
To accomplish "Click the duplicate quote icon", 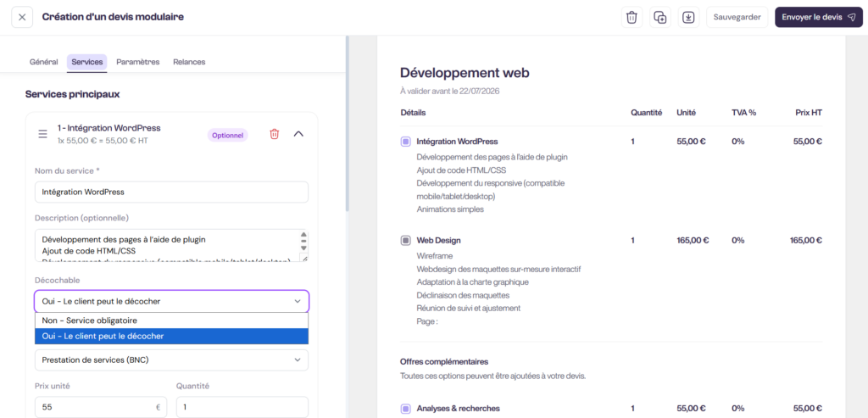I will [659, 17].
